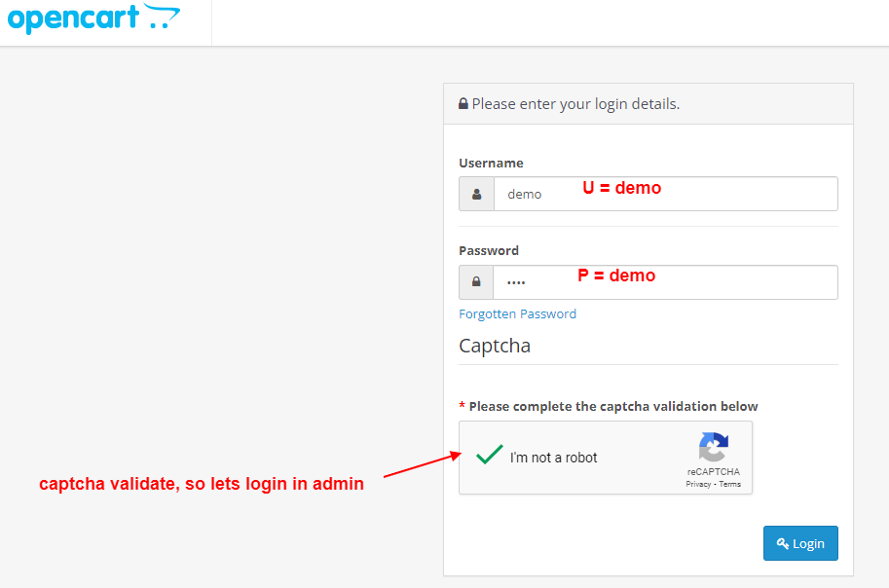The height and width of the screenshot is (588, 889).
Task: Click the Password label
Action: [489, 250]
